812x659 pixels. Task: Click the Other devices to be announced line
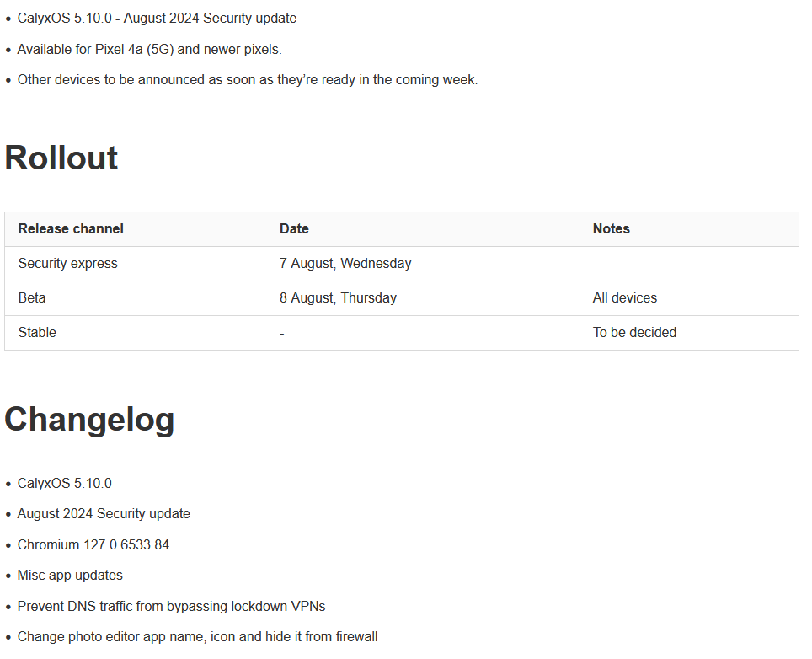247,79
